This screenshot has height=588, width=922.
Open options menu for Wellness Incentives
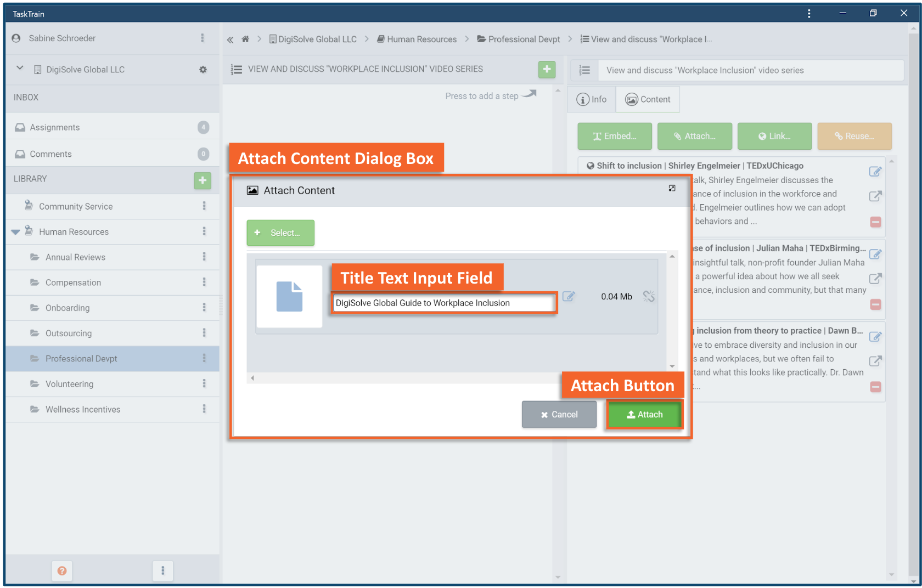click(204, 409)
